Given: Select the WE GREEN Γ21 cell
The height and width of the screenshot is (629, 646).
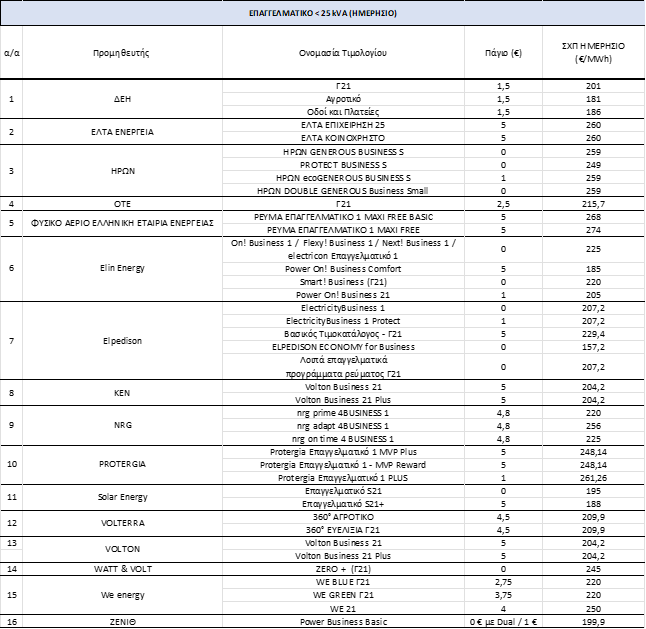Looking at the screenshot, I should coord(343,595).
